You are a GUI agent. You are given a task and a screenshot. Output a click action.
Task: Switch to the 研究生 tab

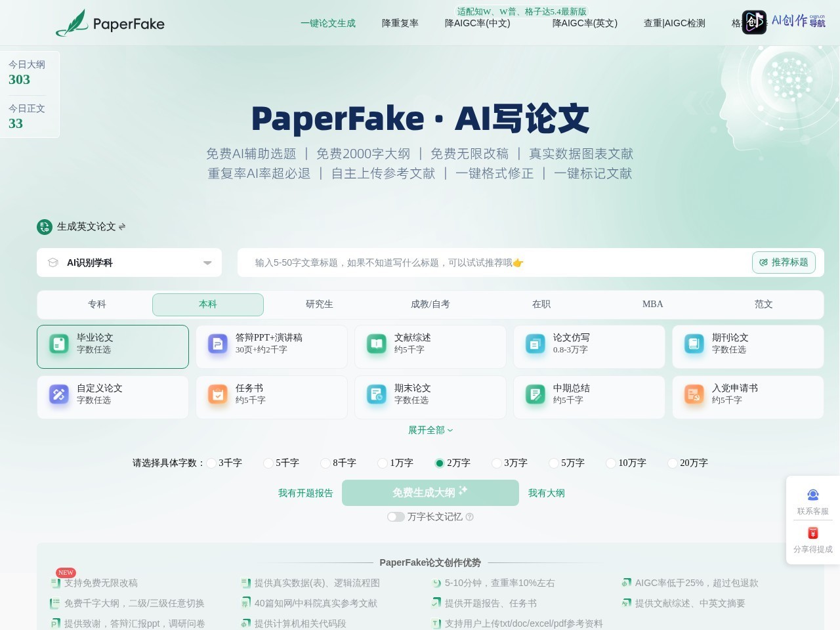click(320, 304)
